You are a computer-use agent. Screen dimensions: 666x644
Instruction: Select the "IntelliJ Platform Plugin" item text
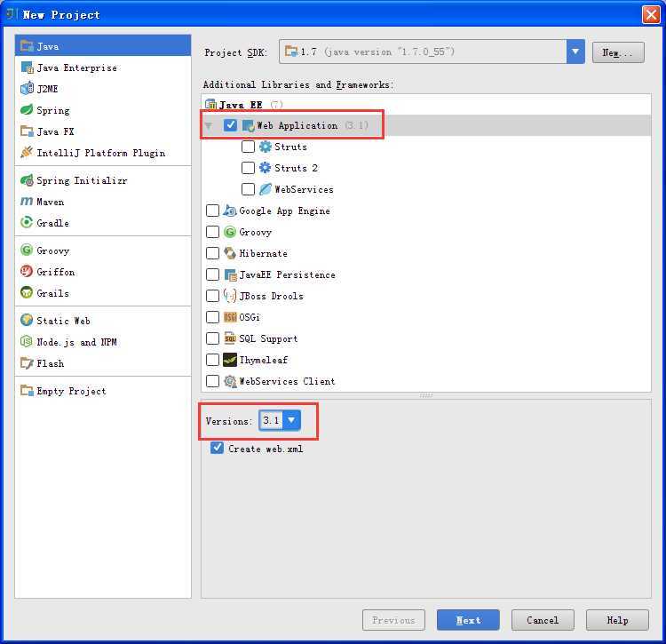coord(101,153)
